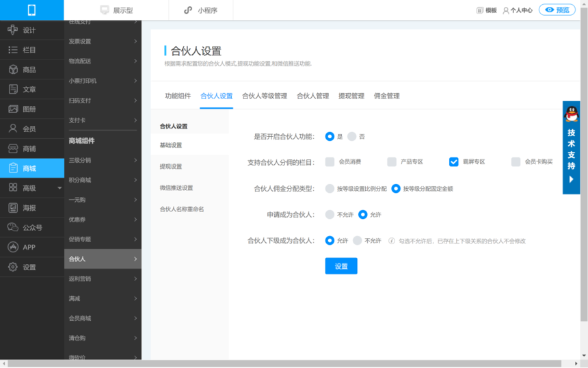Select 允许 for 合伙人下级成为合伙人
The image size is (588, 368).
pyautogui.click(x=330, y=241)
